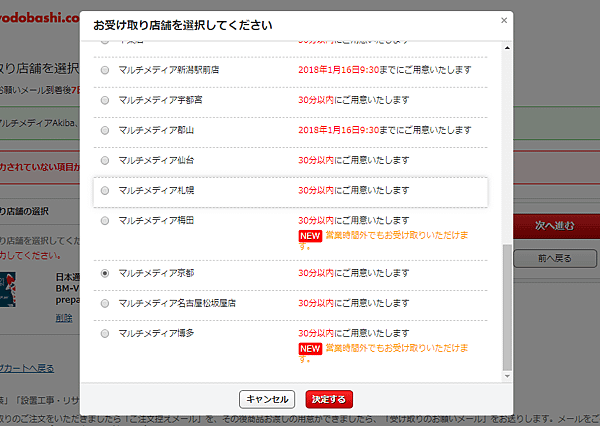
Task: Close the store selection dialog with X
Action: coord(504,20)
